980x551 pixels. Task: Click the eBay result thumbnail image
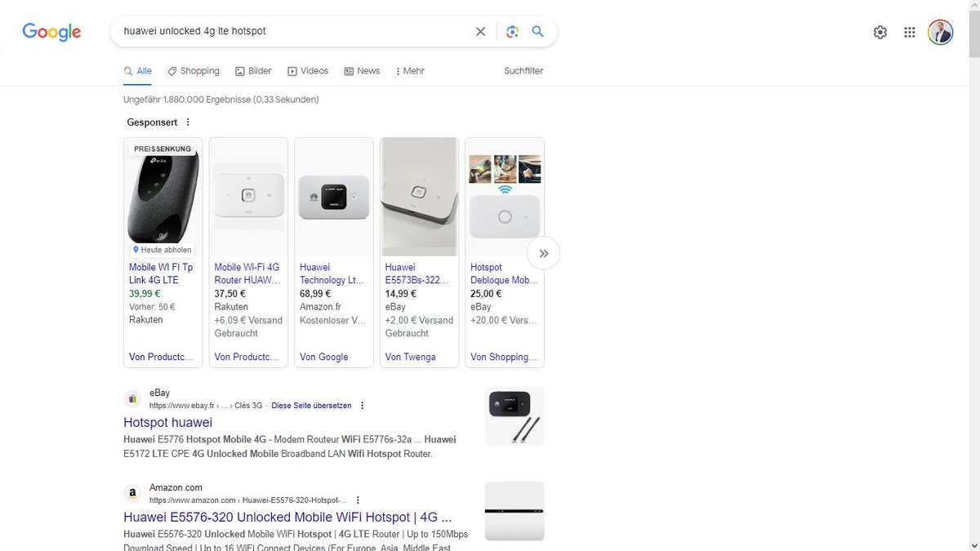pyautogui.click(x=514, y=416)
